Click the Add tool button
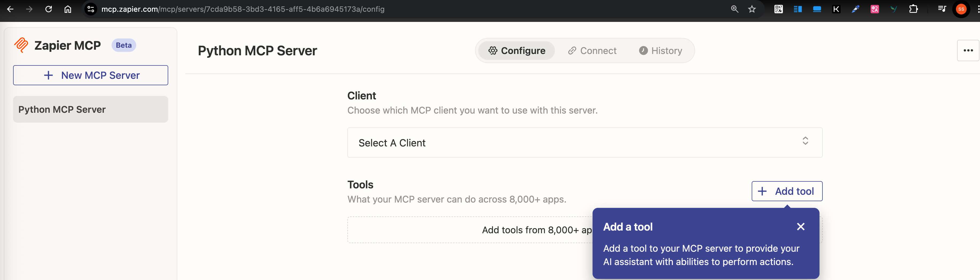This screenshot has height=280, width=980. [787, 191]
